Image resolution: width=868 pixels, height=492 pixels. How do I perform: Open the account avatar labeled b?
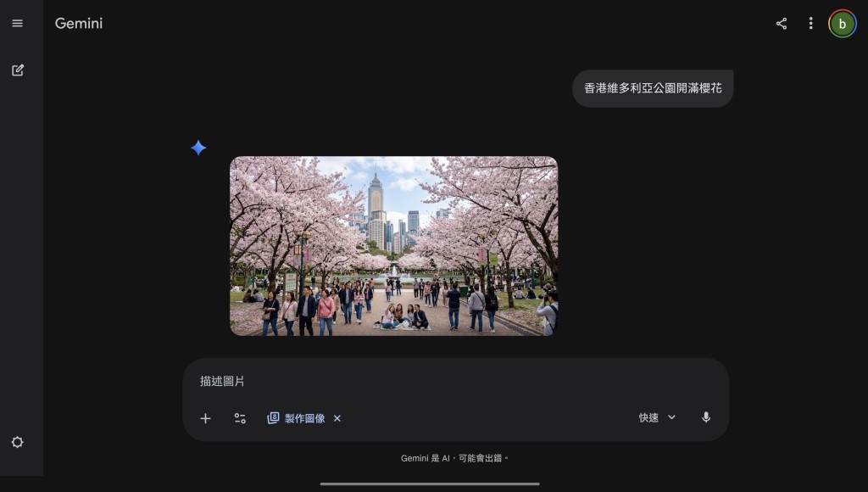(842, 24)
